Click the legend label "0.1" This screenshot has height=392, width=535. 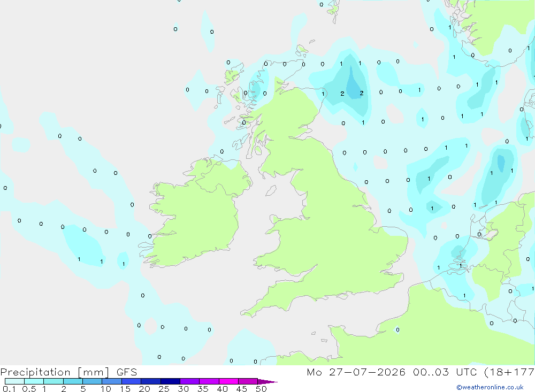(9, 389)
